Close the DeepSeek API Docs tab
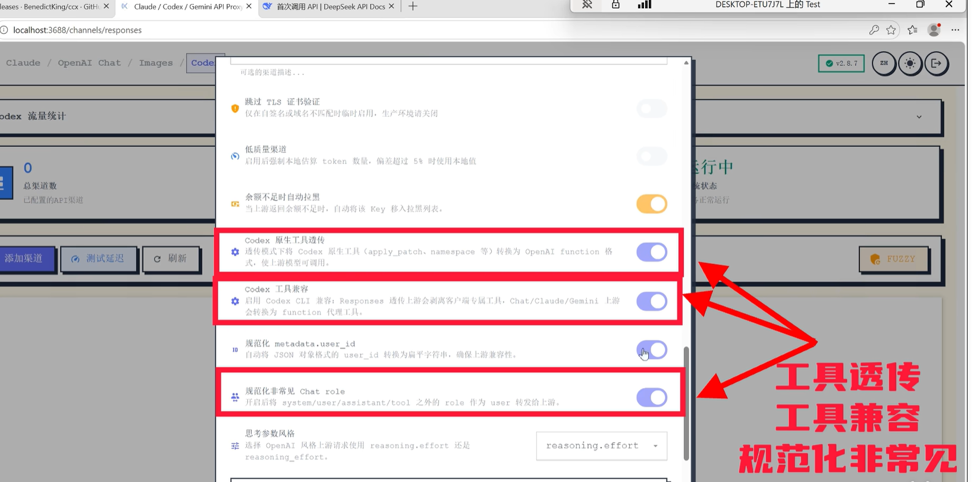Screen dimensions: 980x482 pyautogui.click(x=391, y=7)
